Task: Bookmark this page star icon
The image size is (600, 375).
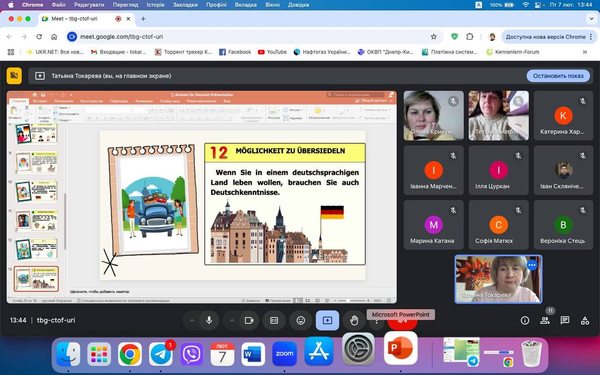Action: coord(434,37)
